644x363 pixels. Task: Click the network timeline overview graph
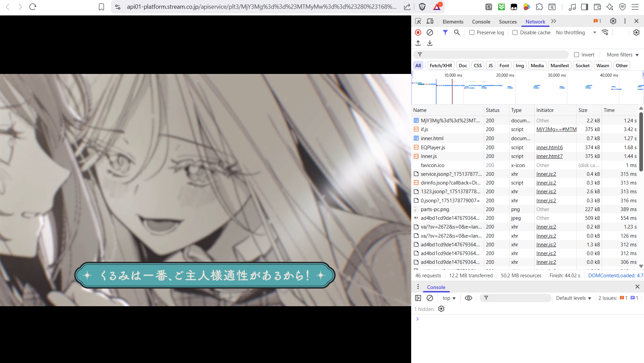[528, 88]
